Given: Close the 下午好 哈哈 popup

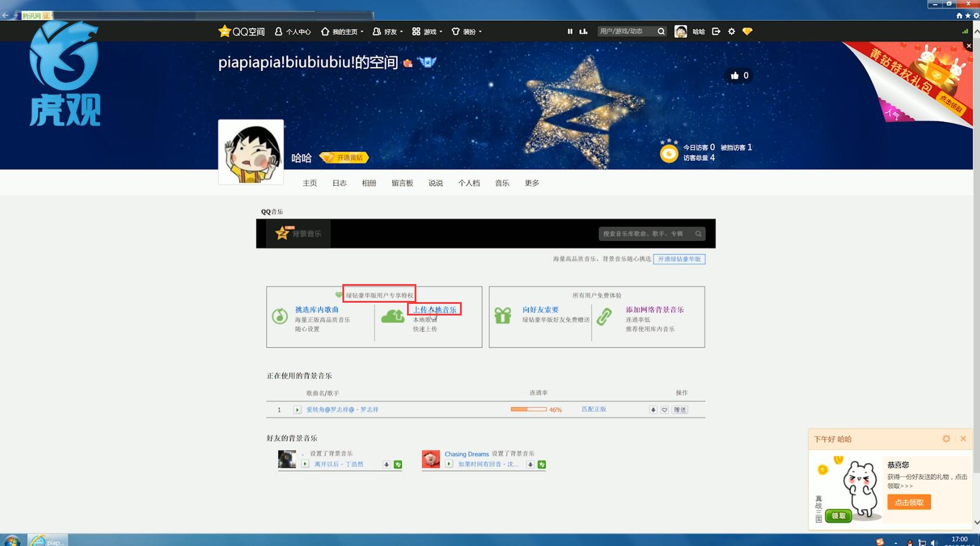Looking at the screenshot, I should 963,439.
